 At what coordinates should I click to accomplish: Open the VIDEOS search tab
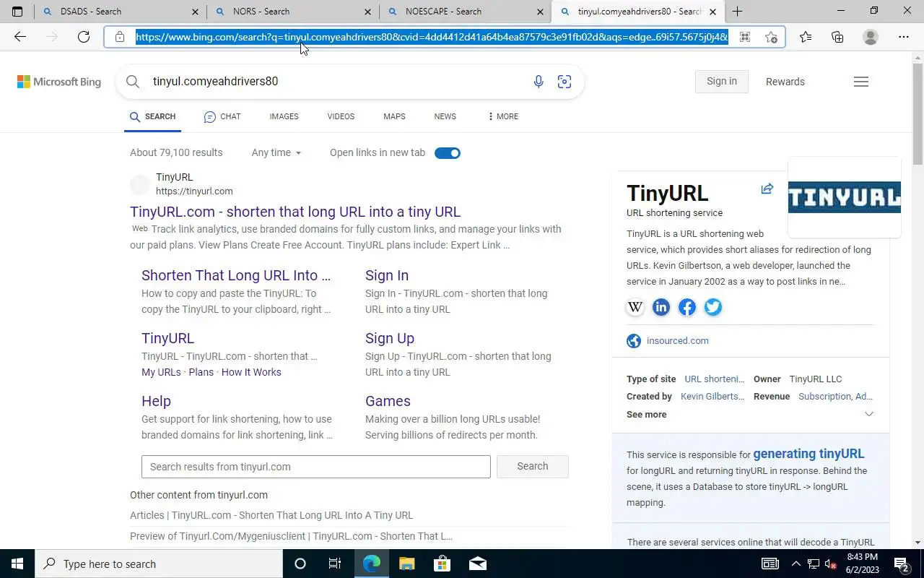tap(341, 116)
